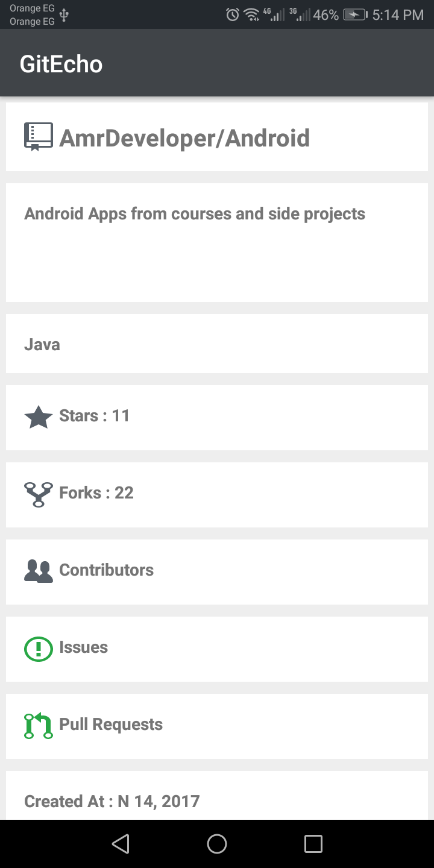Viewport: 434px width, 868px height.
Task: Tap the green Issues exclamation icon
Action: click(x=39, y=649)
